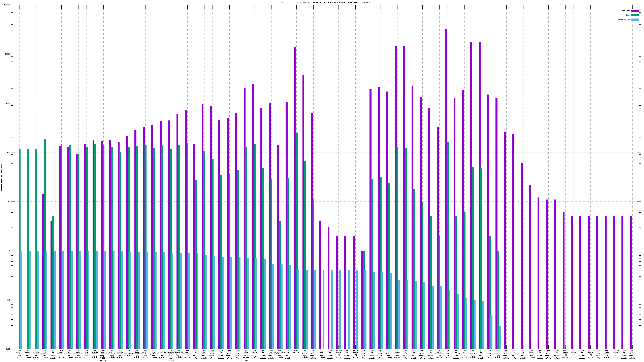Click the last purple bar on the right
Viewport: 644px width, 362px height.
coord(631,282)
